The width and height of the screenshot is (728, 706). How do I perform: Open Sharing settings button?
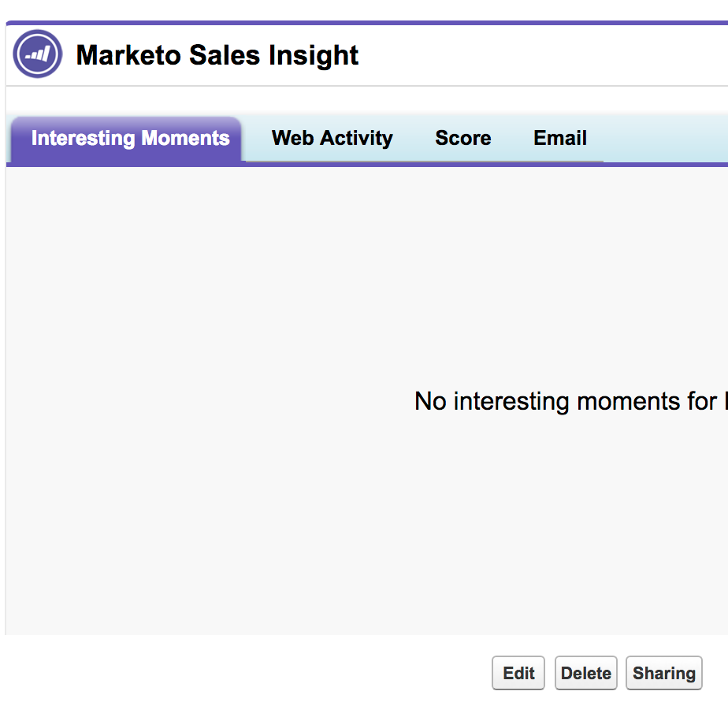pos(663,674)
